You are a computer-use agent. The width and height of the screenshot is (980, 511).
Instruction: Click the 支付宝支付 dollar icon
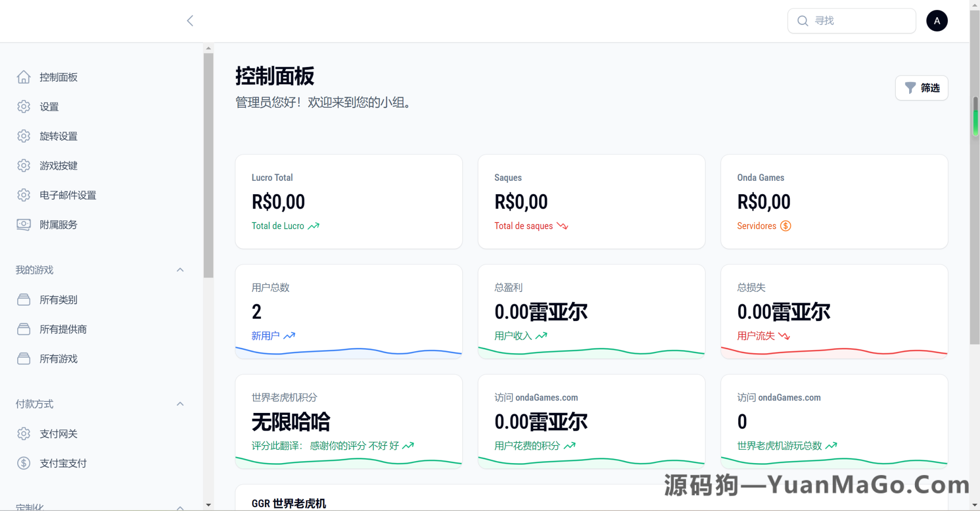point(23,463)
